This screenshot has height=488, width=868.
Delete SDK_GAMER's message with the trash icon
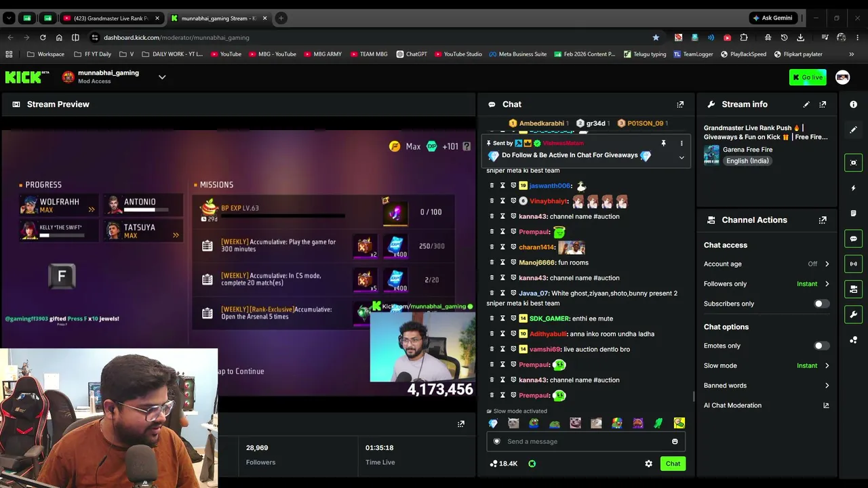click(x=492, y=319)
